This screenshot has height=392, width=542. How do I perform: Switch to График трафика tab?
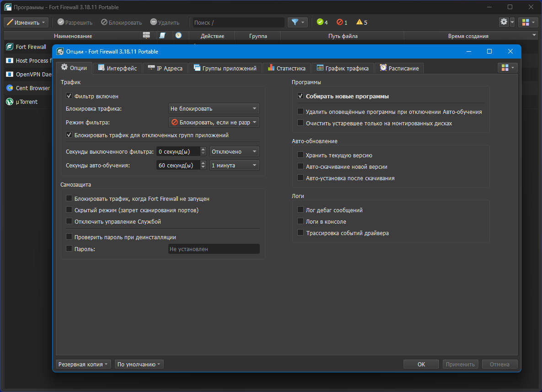point(343,68)
